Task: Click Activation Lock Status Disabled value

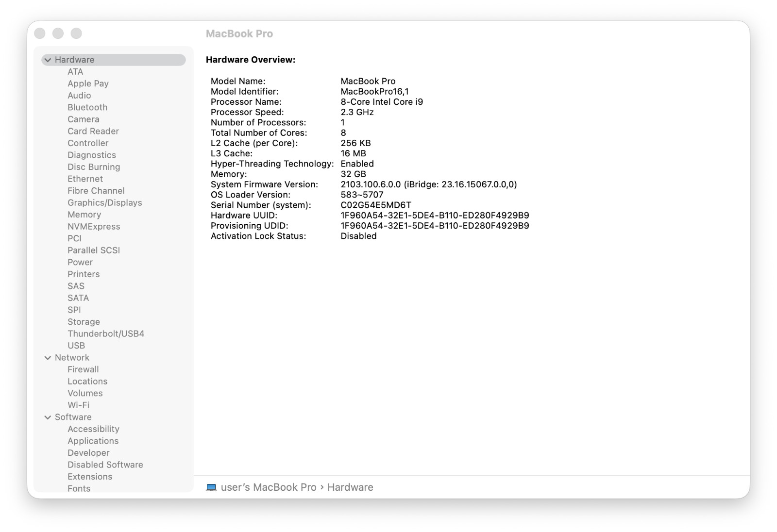Action: click(x=358, y=236)
